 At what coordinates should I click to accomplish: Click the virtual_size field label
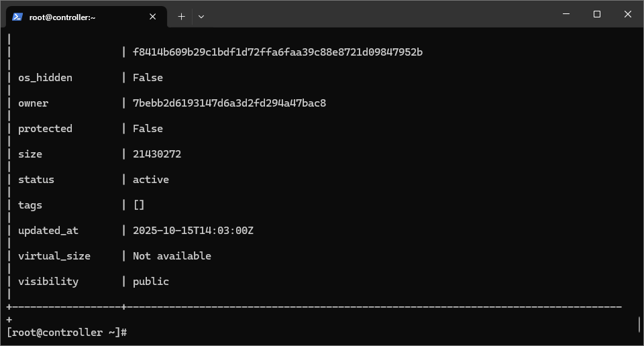pos(54,256)
